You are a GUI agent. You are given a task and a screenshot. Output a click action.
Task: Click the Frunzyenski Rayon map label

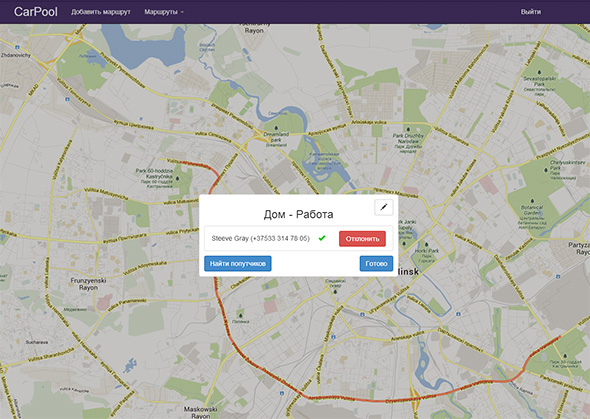[x=88, y=284]
